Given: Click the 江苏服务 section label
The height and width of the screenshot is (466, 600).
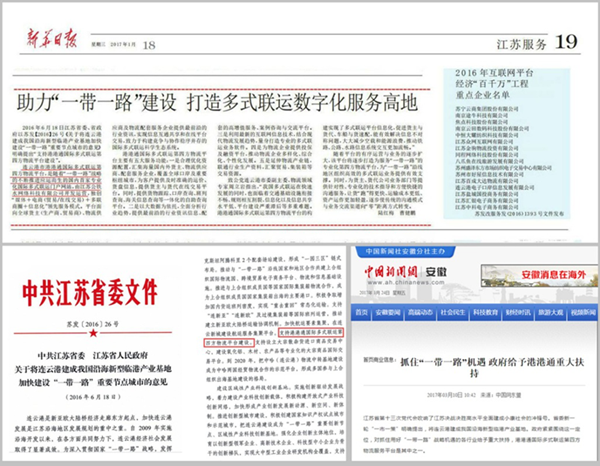Looking at the screenshot, I should tap(521, 44).
